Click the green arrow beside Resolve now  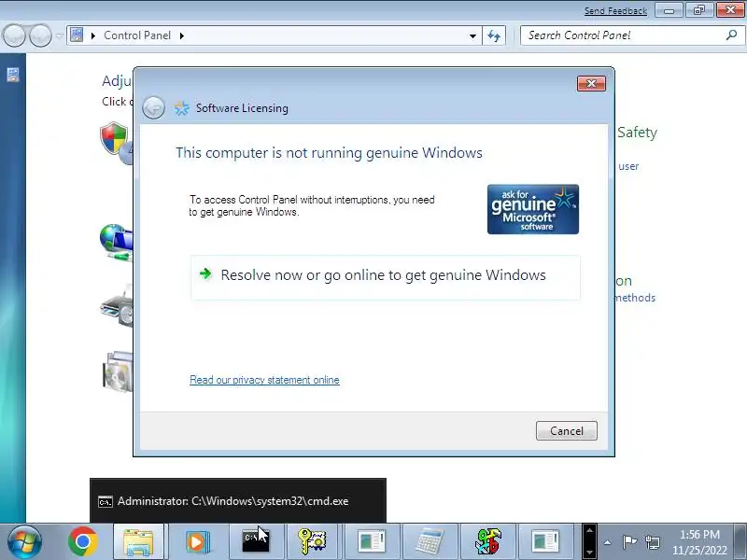click(x=205, y=273)
